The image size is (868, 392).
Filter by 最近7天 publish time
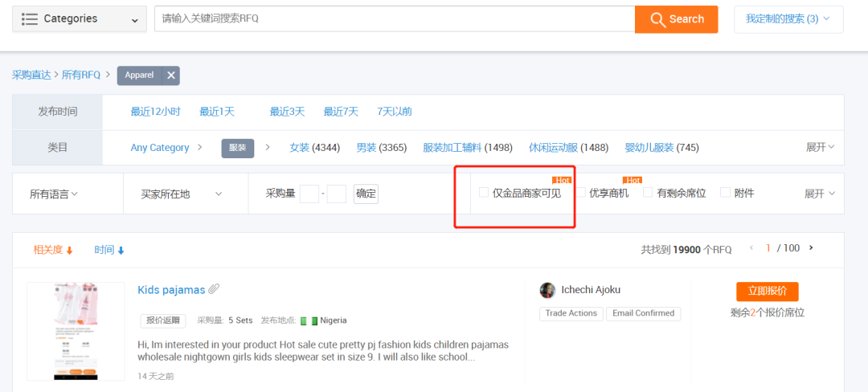(341, 112)
